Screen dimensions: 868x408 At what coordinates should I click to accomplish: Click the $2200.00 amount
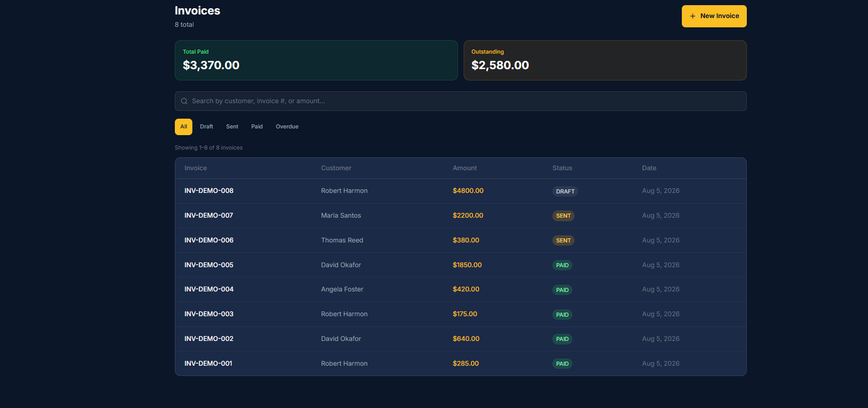coord(468,216)
